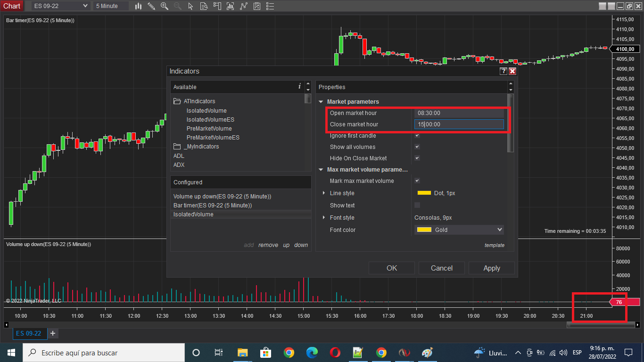Click the volume speaker tray icon
The image size is (644, 362).
563,353
